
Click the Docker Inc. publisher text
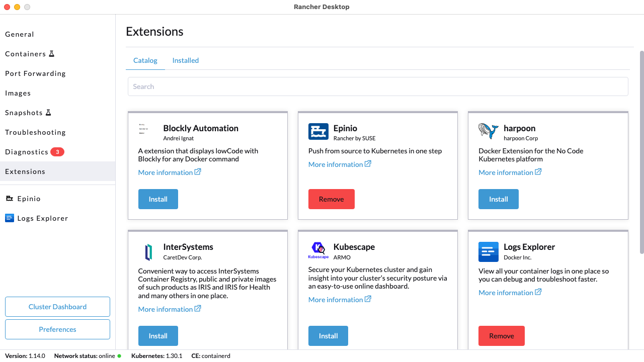click(518, 257)
